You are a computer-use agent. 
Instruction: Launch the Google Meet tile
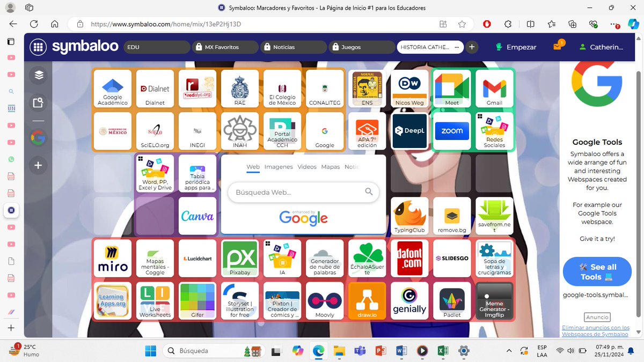coord(452,88)
